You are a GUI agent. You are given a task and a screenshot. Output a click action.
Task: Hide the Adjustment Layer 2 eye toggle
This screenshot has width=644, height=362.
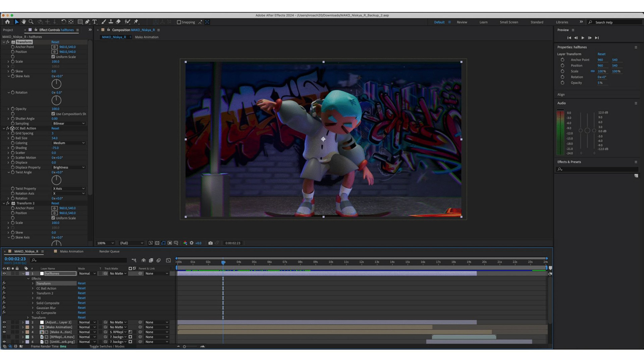click(x=4, y=322)
